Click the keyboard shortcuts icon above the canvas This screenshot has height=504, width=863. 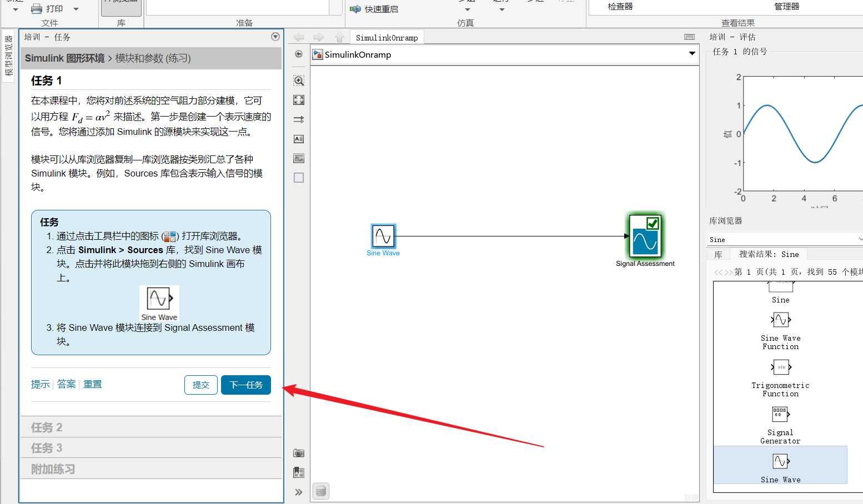(689, 37)
